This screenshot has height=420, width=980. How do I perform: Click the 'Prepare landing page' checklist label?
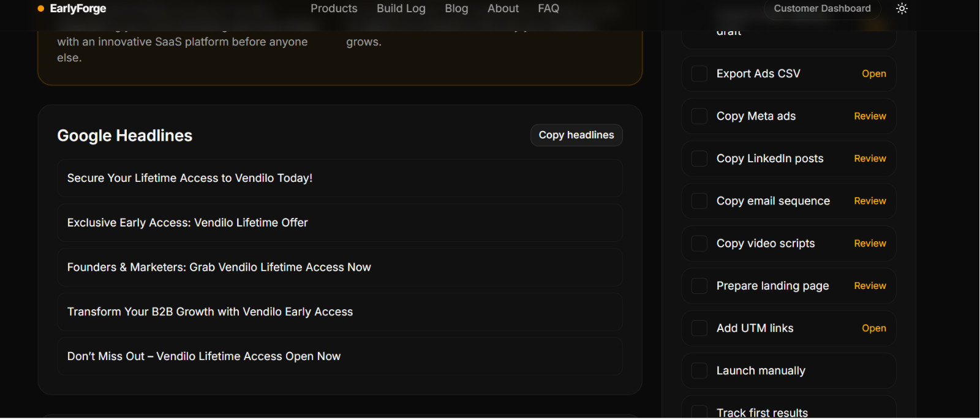tap(772, 286)
